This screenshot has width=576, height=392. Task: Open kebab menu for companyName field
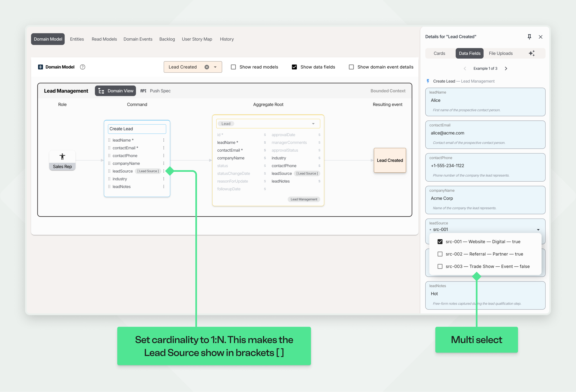point(164,163)
